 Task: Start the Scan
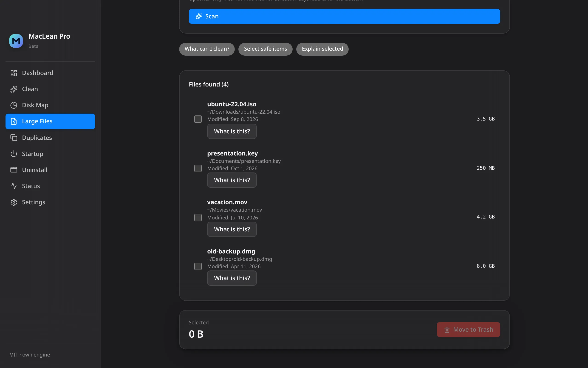[344, 16]
